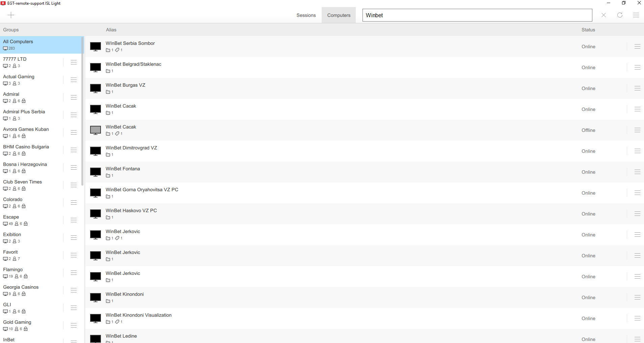Click the plus add icon in the toolbar

11,15
